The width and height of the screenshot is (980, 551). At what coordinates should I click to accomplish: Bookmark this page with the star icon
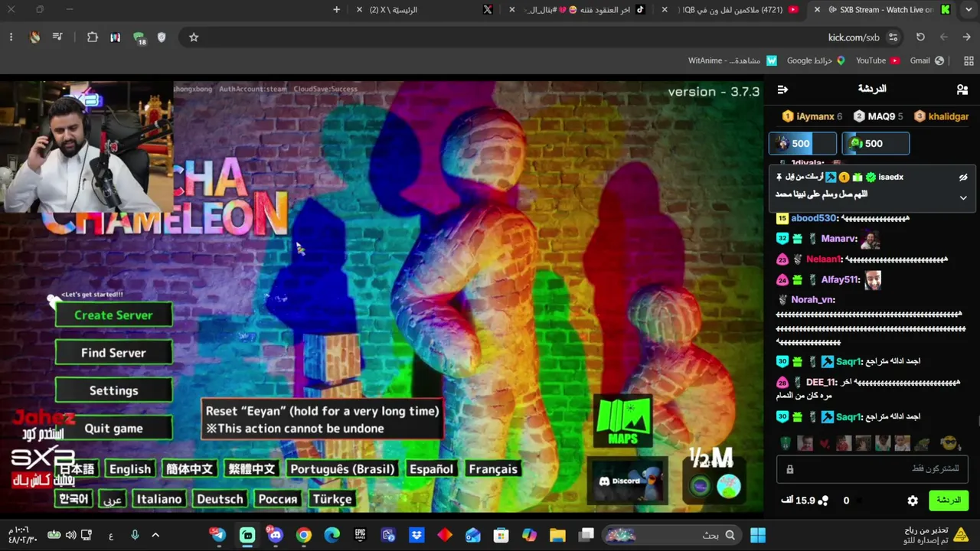[194, 37]
